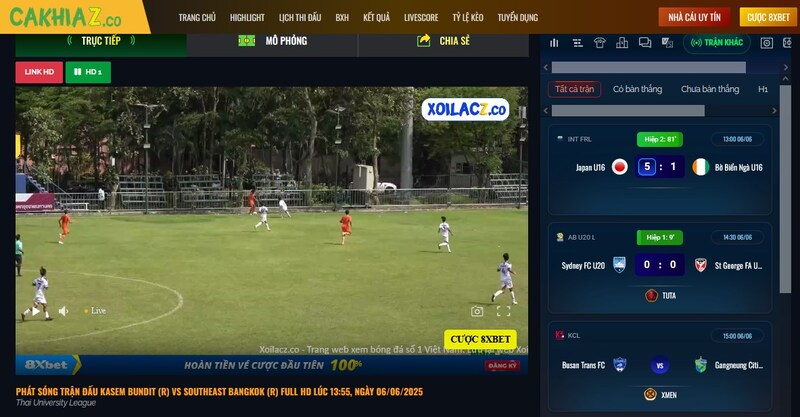Click left arrow of scrollbar under filter tabs
The width and height of the screenshot is (800, 417).
tap(546, 110)
